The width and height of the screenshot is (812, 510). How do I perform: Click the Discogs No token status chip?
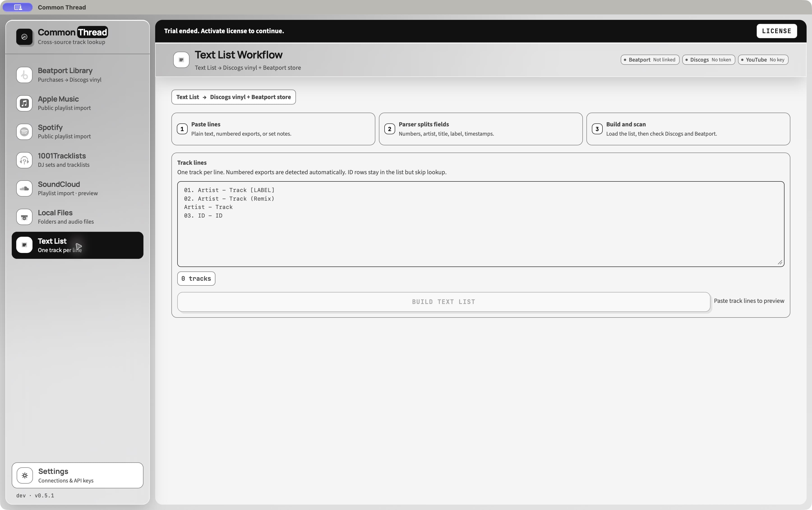[x=708, y=60]
